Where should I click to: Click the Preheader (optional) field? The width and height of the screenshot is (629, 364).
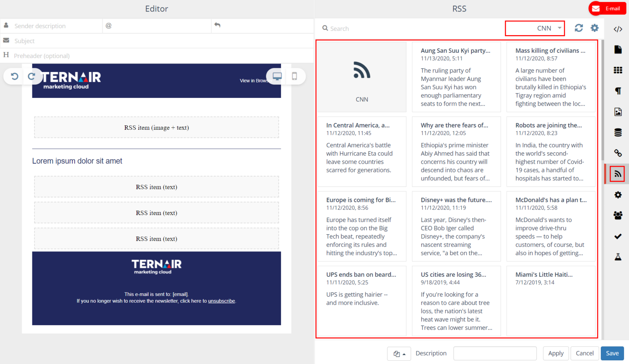tap(157, 56)
